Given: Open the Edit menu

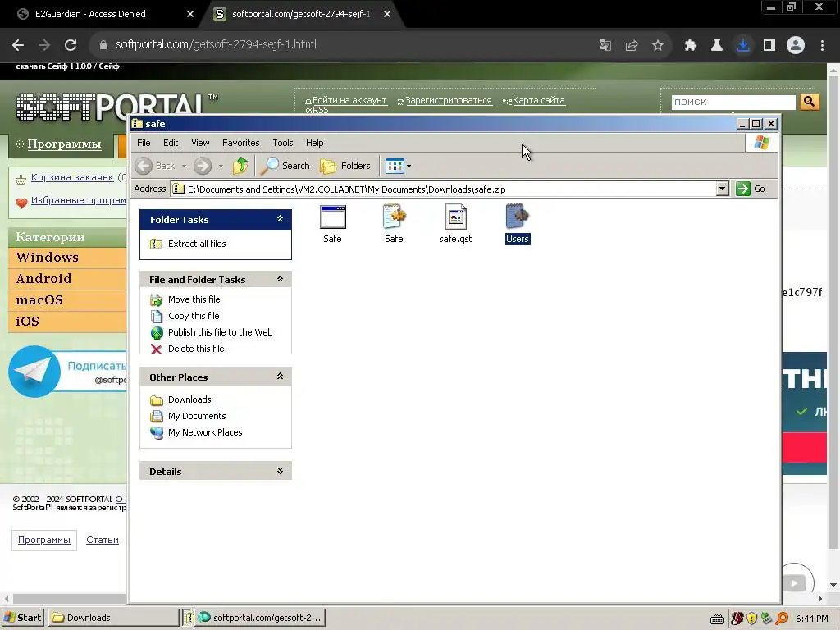Looking at the screenshot, I should click(171, 143).
